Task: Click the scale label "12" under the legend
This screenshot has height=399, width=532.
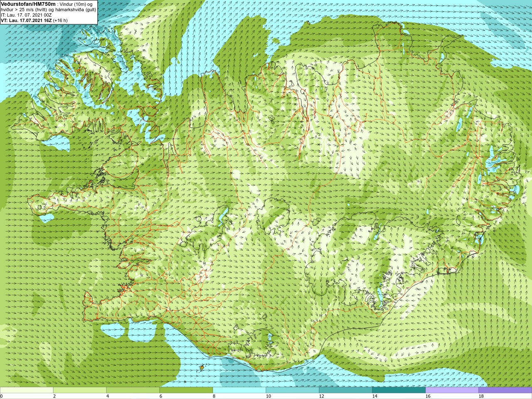Action: (321, 396)
